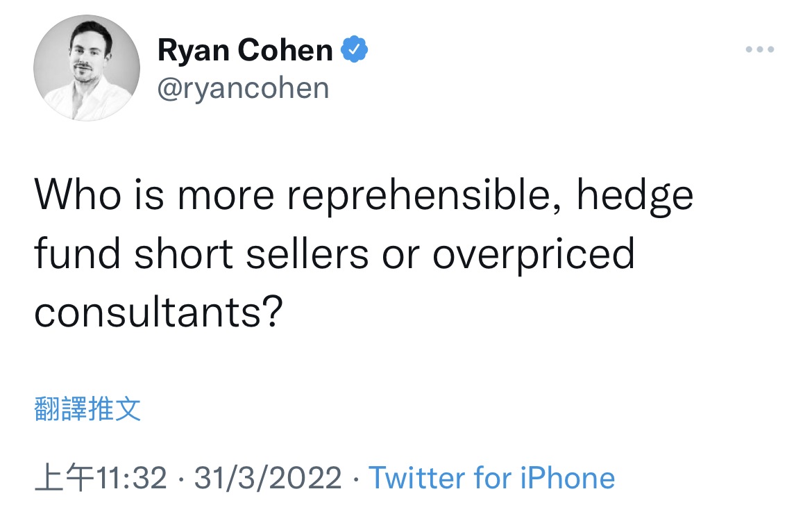Click the word overpriced in the tweet
The width and height of the screenshot is (812, 521).
point(534,254)
